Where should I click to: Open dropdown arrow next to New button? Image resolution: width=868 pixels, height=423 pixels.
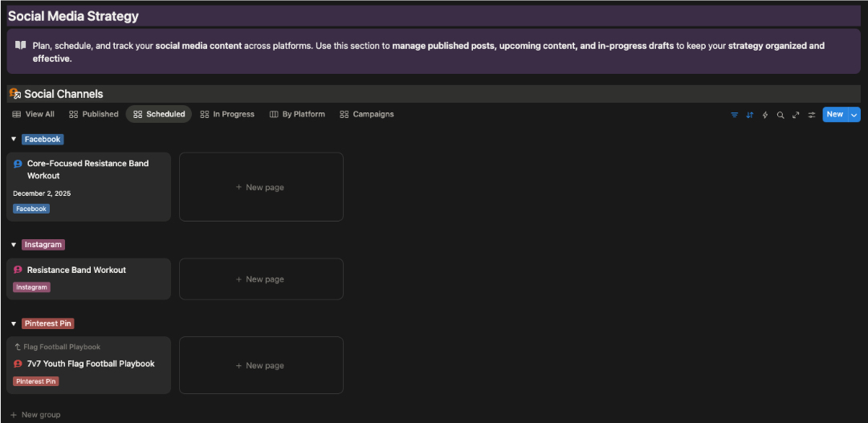pos(854,115)
